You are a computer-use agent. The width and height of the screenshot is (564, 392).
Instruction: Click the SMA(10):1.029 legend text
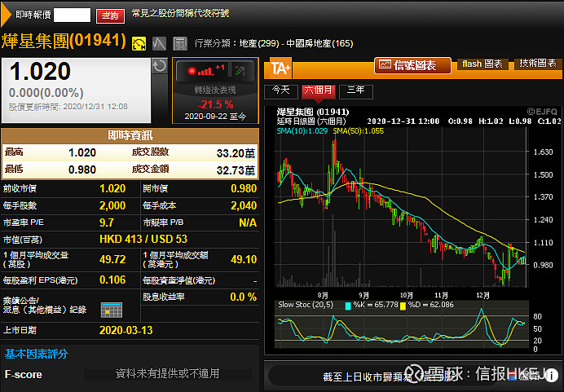302,131
